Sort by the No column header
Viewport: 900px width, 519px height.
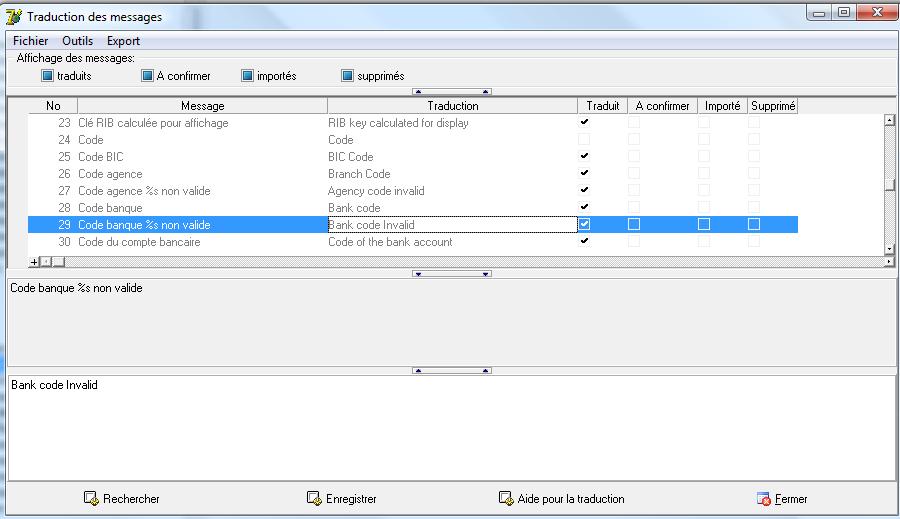(53, 106)
